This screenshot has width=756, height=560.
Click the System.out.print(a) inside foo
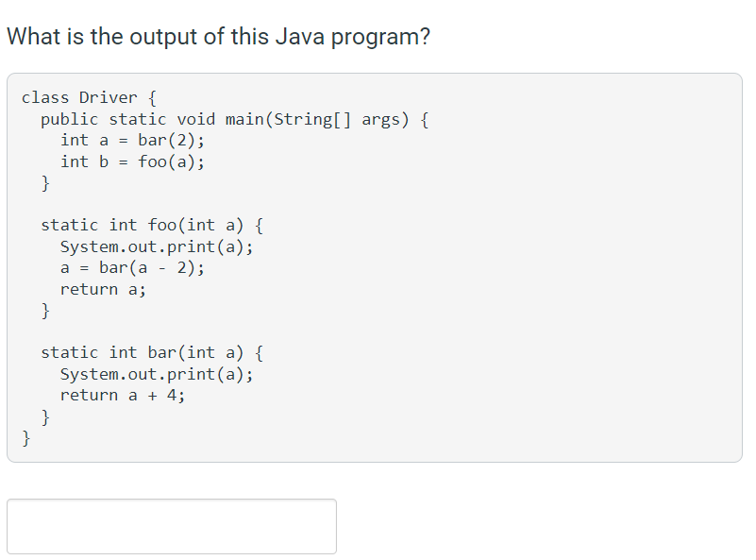click(x=157, y=246)
